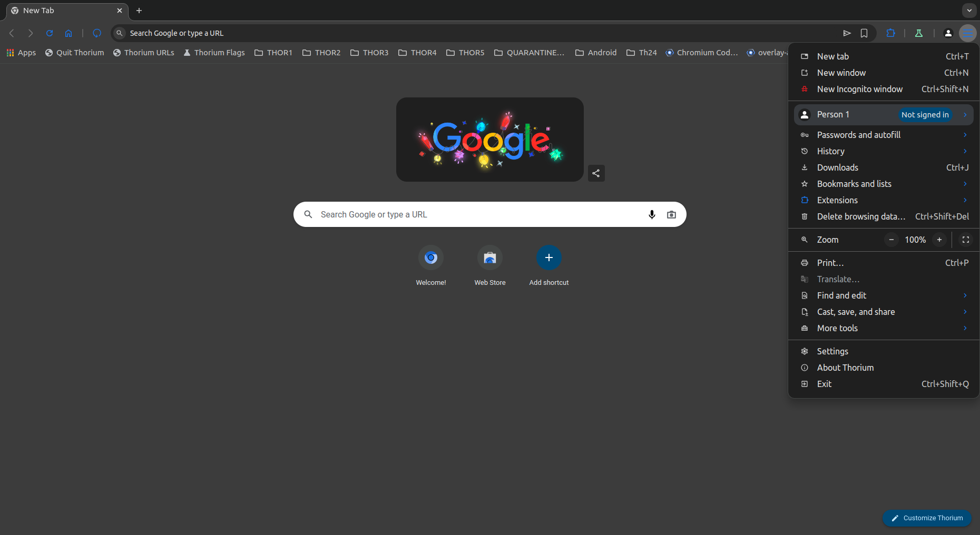Expand Passwords and autofill submenu
The image size is (980, 535).
(x=884, y=135)
